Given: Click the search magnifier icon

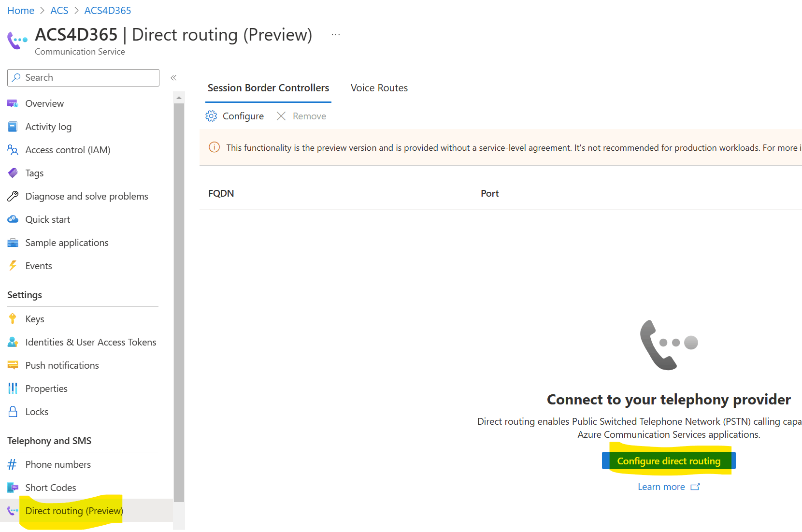Looking at the screenshot, I should [x=16, y=77].
